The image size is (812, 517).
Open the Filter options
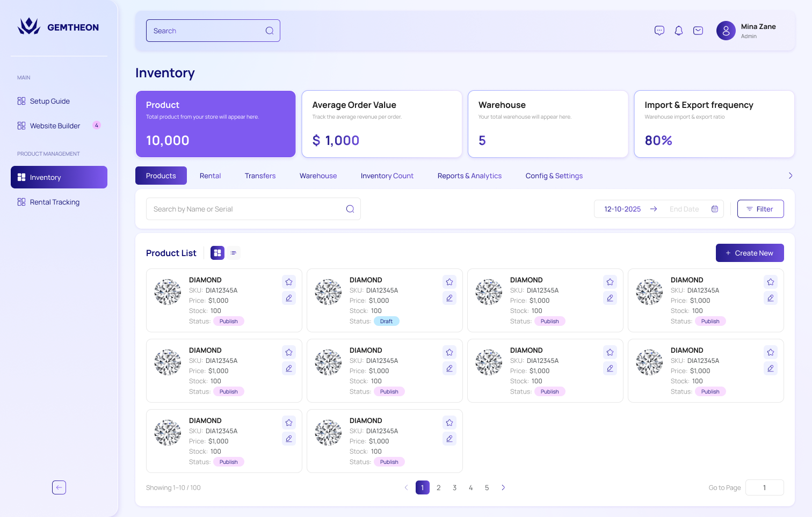(x=760, y=209)
